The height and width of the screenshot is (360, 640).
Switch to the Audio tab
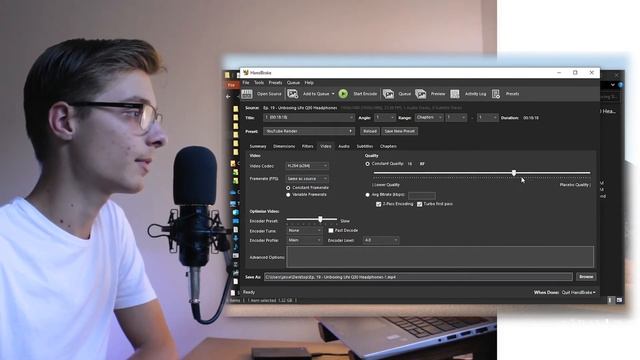click(344, 146)
